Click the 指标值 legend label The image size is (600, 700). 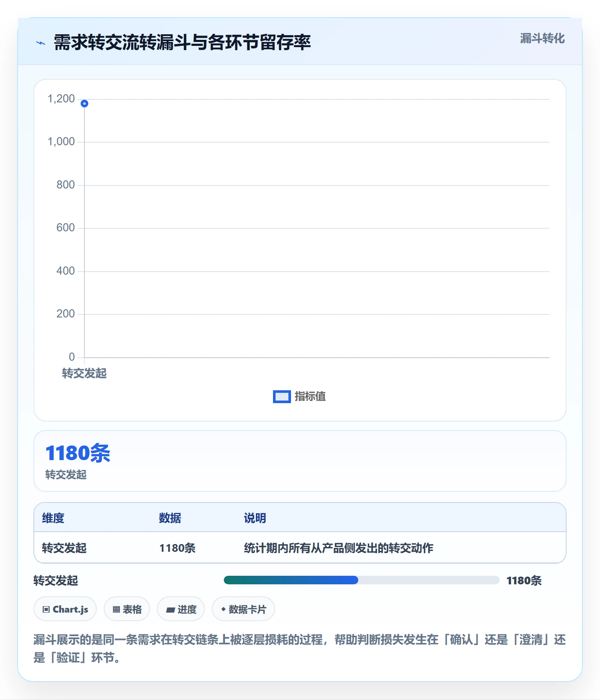point(310,397)
